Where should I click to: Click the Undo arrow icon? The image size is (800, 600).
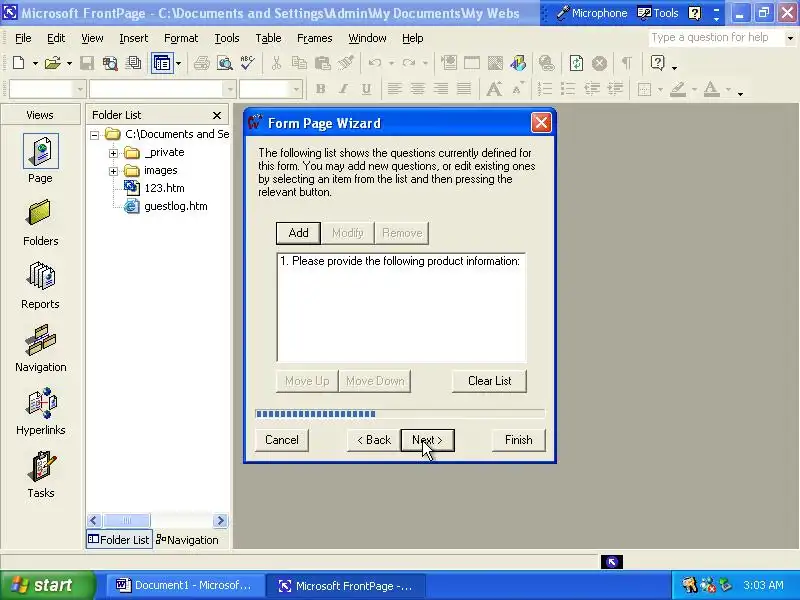pos(375,63)
